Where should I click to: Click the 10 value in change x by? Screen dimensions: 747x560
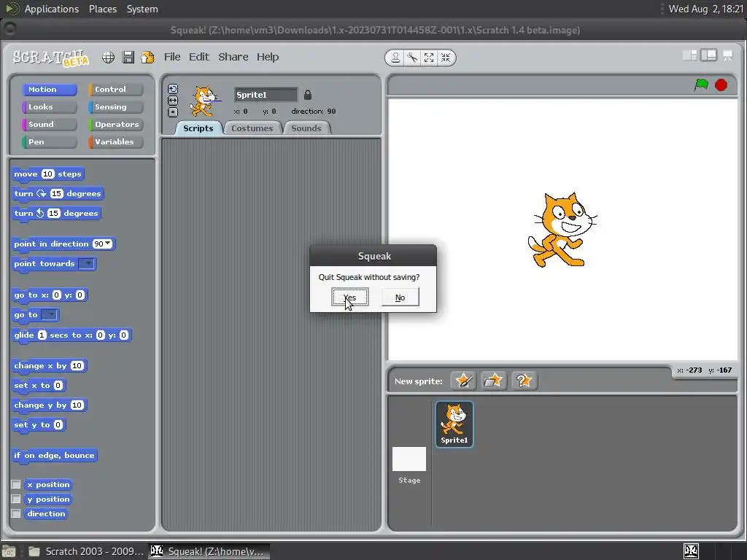click(77, 366)
